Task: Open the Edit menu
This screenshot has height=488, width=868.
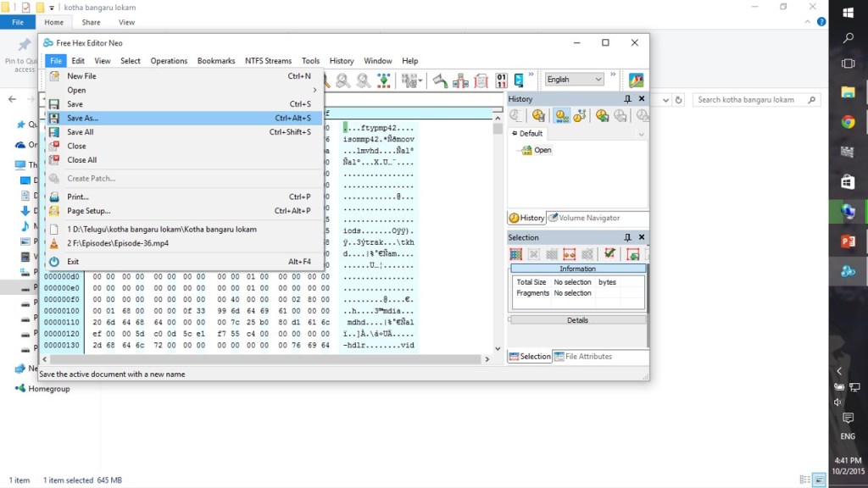Action: pos(78,61)
